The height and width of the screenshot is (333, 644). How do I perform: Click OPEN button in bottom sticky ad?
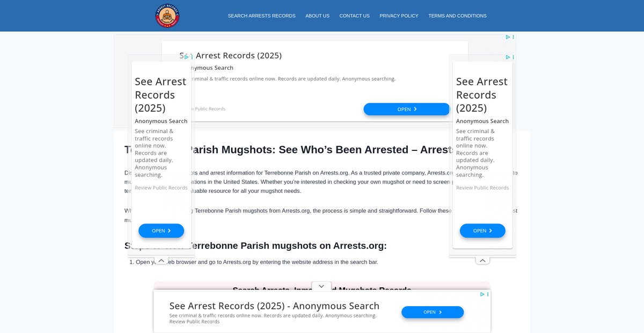[433, 312]
